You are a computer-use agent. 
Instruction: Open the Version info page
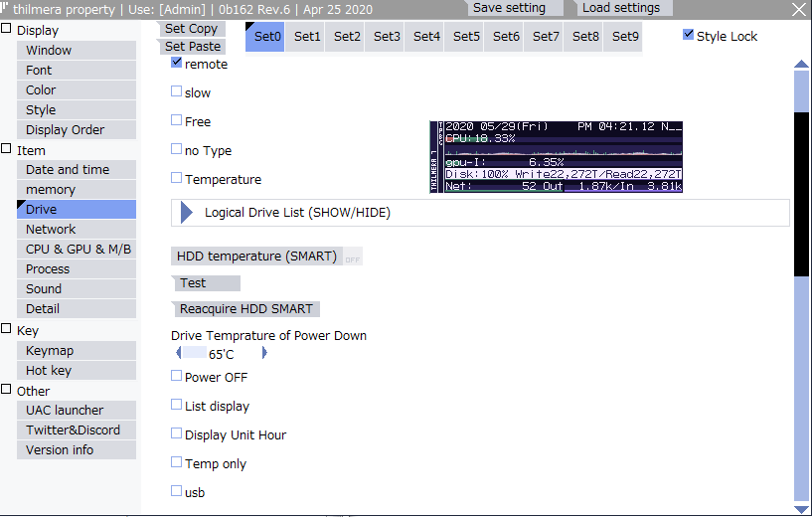click(77, 450)
